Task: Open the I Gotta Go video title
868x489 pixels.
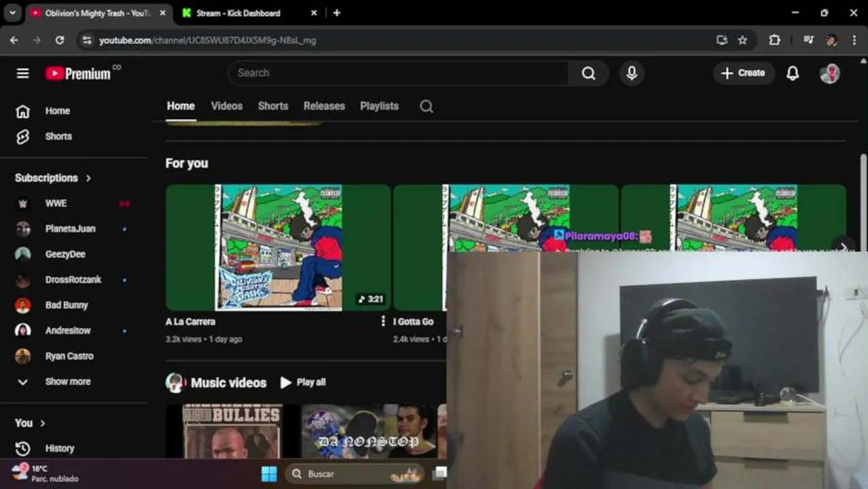Action: [x=413, y=322]
